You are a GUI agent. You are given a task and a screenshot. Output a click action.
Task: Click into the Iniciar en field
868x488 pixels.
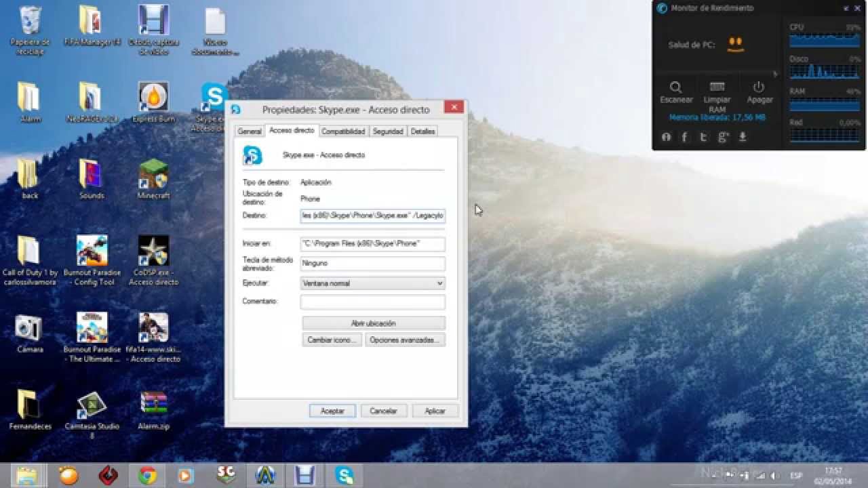point(373,243)
